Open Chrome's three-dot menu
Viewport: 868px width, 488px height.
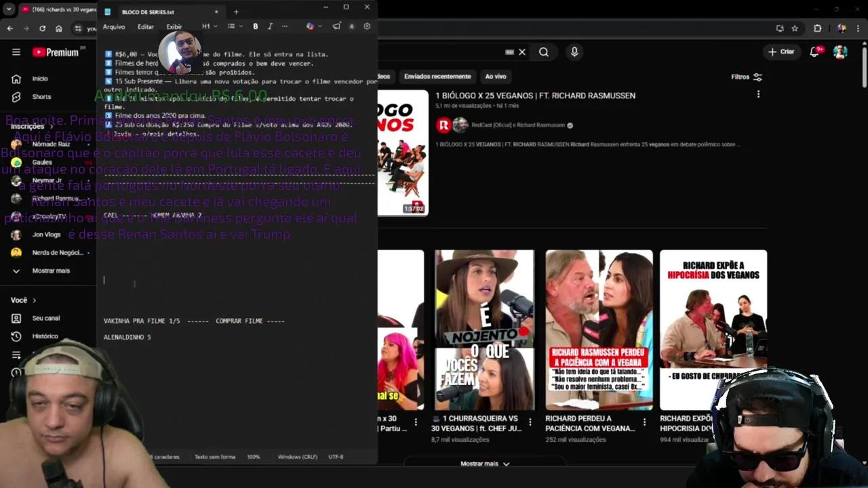[x=858, y=28]
